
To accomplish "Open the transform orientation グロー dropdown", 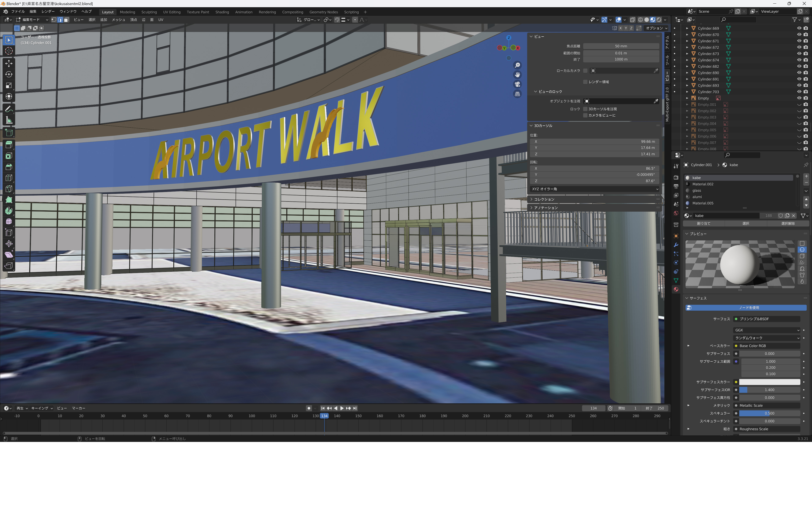I will pyautogui.click(x=309, y=20).
